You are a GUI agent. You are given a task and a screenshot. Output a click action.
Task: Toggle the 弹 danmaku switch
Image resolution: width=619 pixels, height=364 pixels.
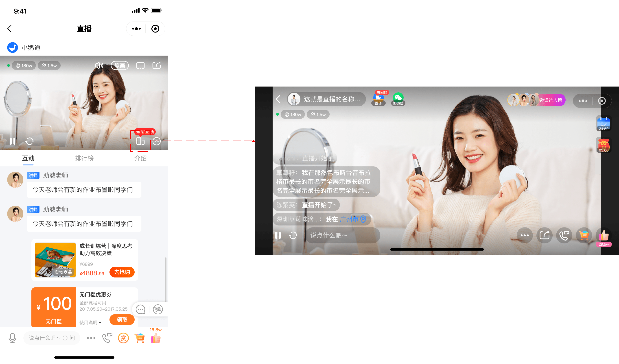click(x=158, y=309)
